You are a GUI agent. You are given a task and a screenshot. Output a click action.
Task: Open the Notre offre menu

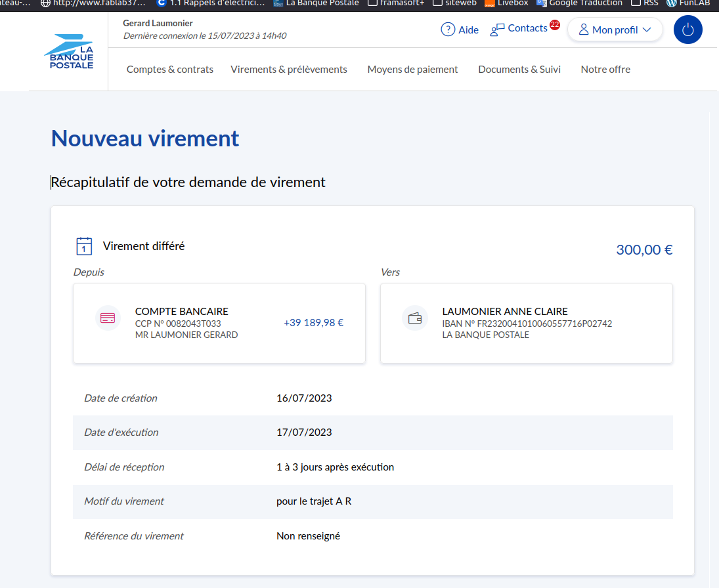(x=605, y=70)
